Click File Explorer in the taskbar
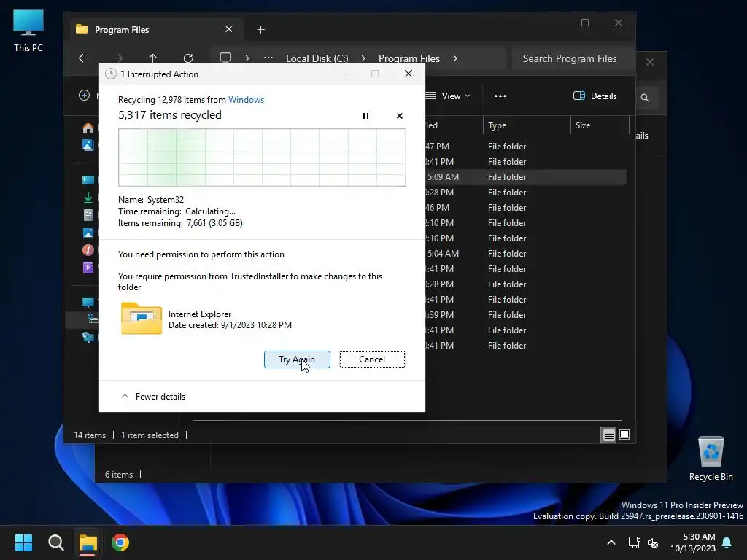 click(x=88, y=542)
